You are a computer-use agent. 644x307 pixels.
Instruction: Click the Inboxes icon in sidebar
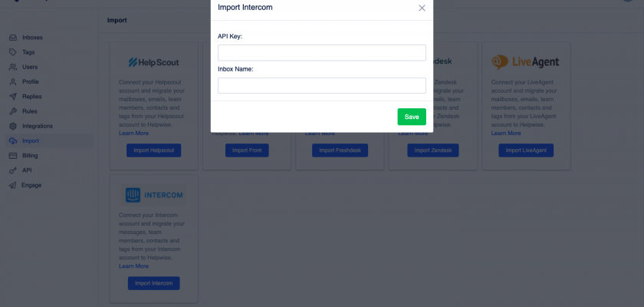pos(13,38)
